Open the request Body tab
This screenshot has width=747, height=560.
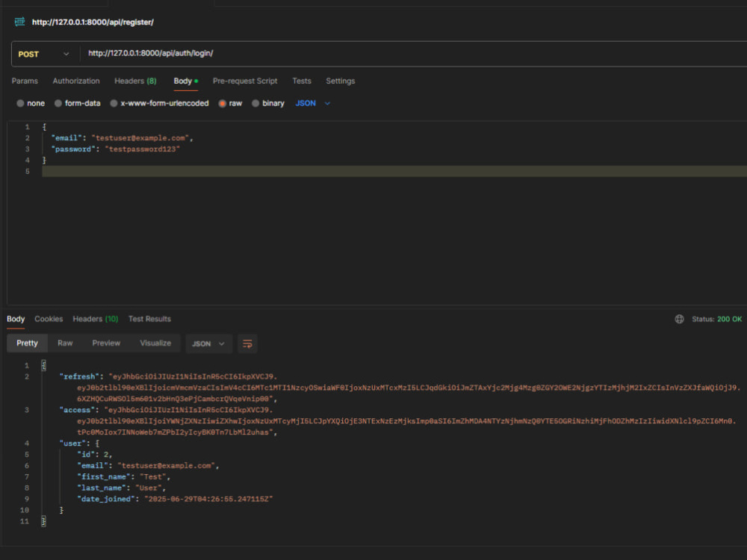[186, 81]
